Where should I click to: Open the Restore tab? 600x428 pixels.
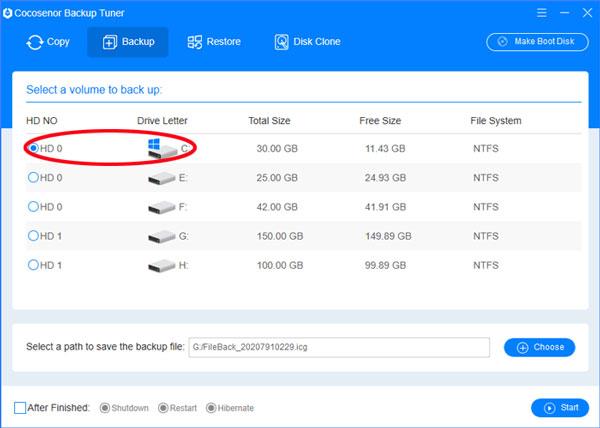[214, 42]
